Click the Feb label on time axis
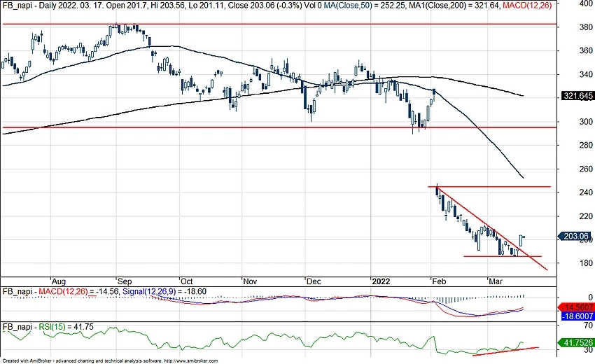595x364 pixels. pyautogui.click(x=439, y=281)
